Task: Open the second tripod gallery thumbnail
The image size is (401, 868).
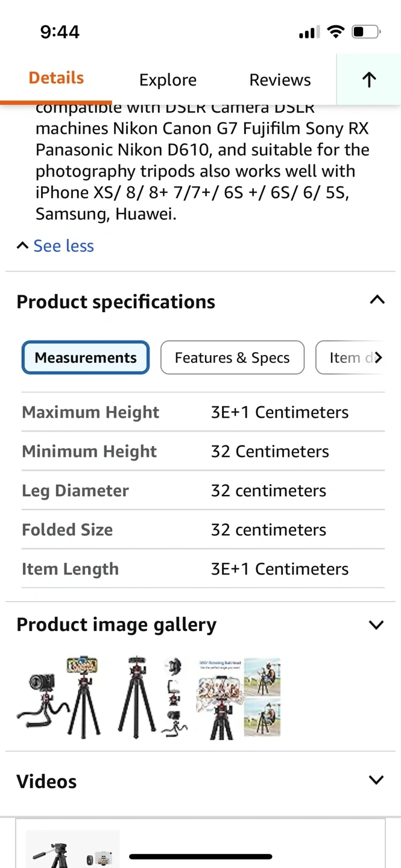Action: pos(153,698)
